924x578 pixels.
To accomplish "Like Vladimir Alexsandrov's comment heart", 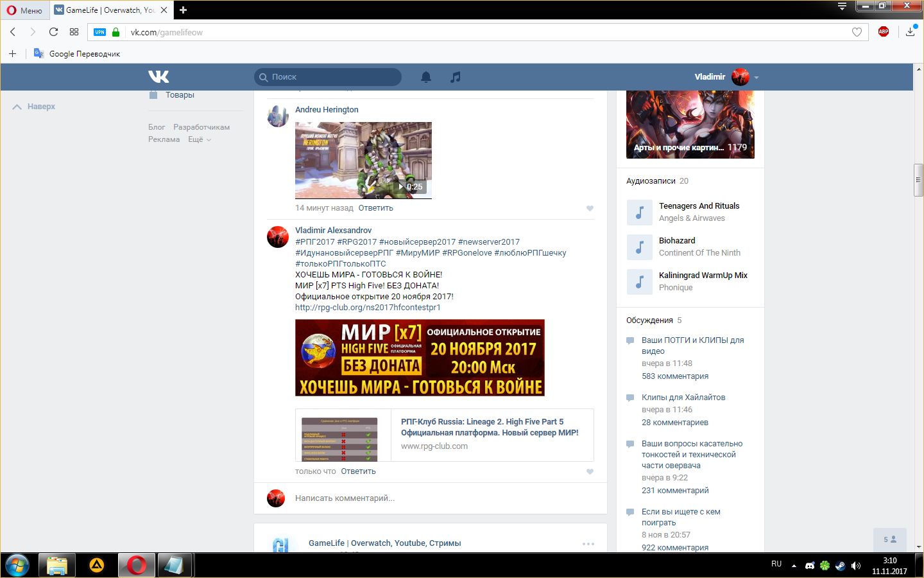I will point(590,471).
